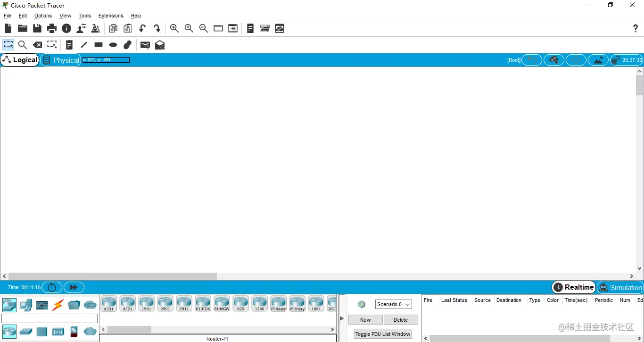This screenshot has height=342, width=644.
Task: Choose End Devices category icon
Action: 26,305
